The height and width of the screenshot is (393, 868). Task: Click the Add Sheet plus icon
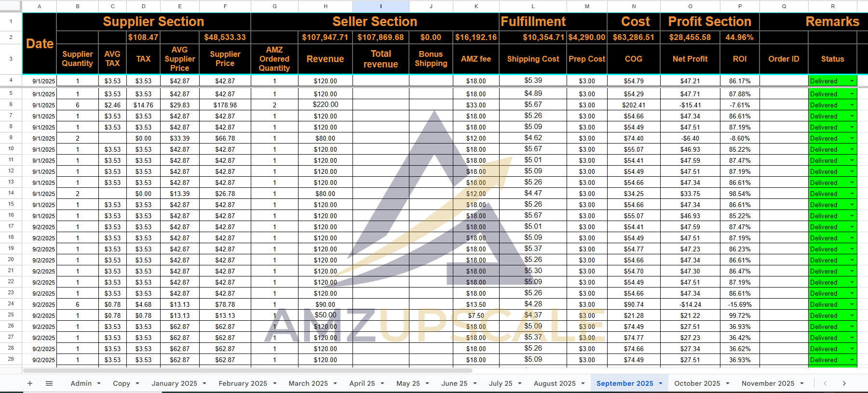[30, 383]
